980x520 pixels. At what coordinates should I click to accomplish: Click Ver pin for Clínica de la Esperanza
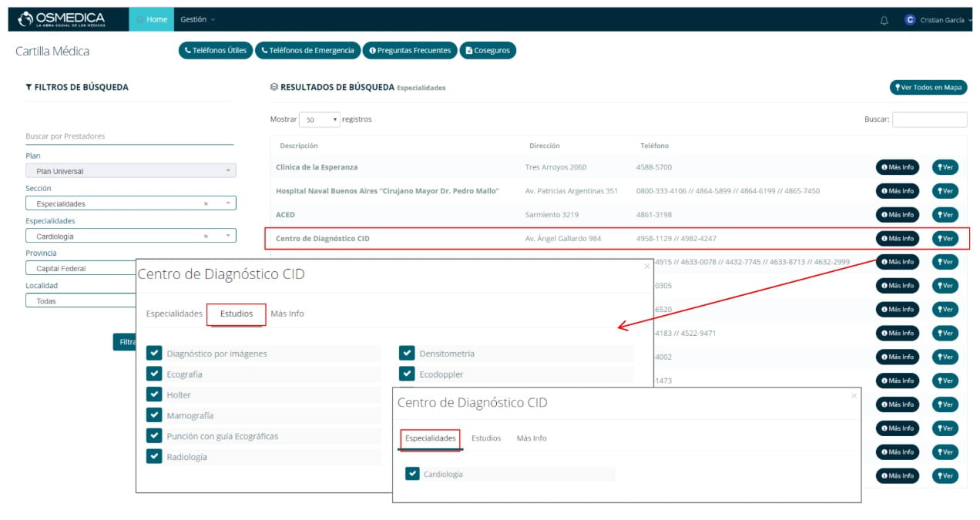pyautogui.click(x=945, y=167)
